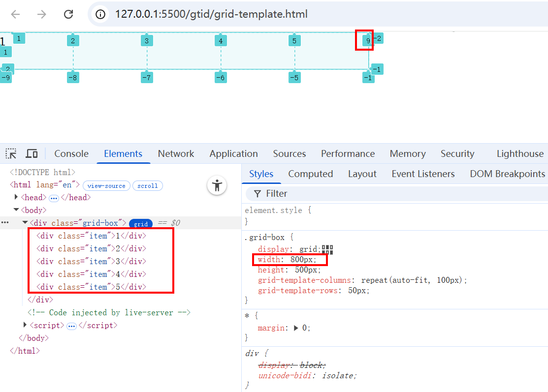Expand the script ellipsis badge
Viewport: 548px width, 392px height.
(x=72, y=326)
